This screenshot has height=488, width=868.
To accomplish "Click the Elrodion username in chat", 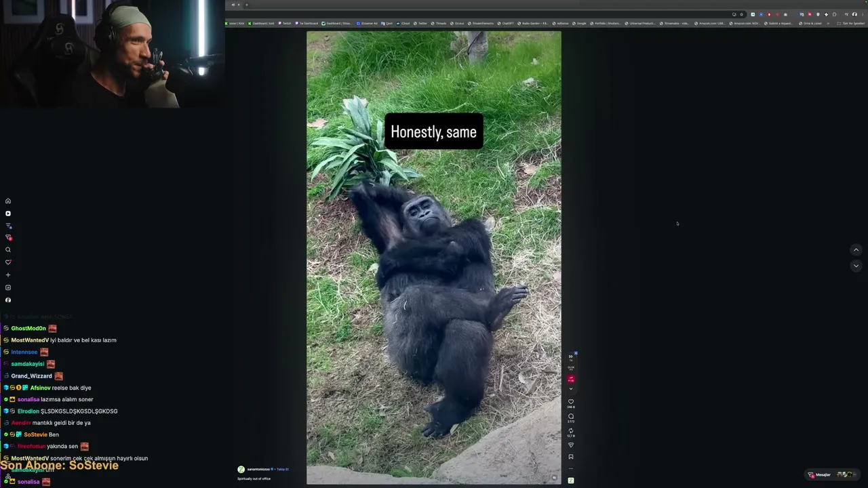I will [28, 411].
